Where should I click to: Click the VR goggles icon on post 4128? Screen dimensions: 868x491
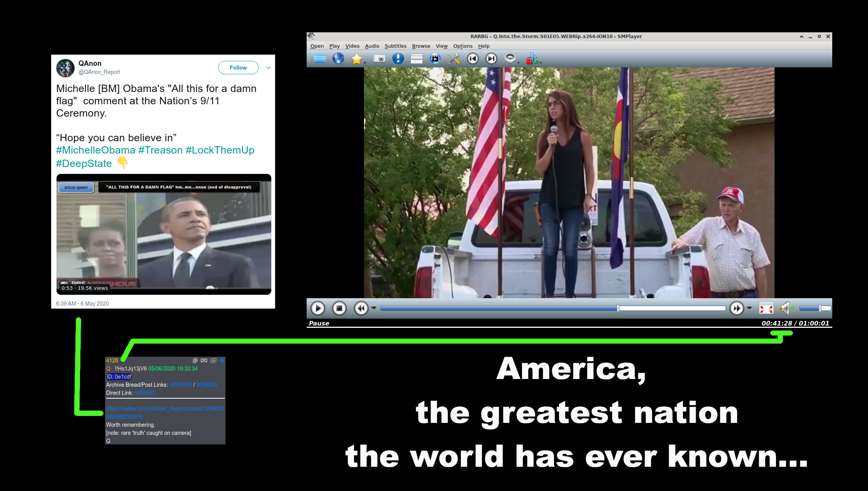coord(204,361)
